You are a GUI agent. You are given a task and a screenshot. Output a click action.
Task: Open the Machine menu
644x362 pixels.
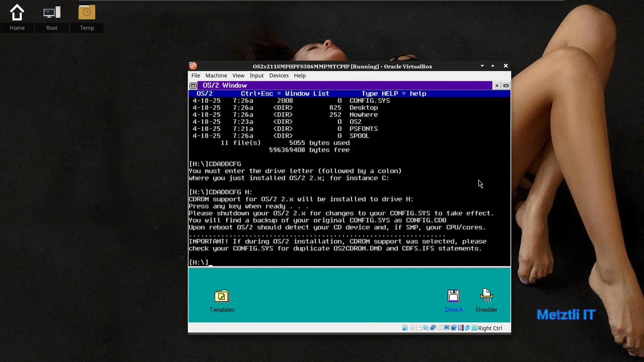point(216,75)
